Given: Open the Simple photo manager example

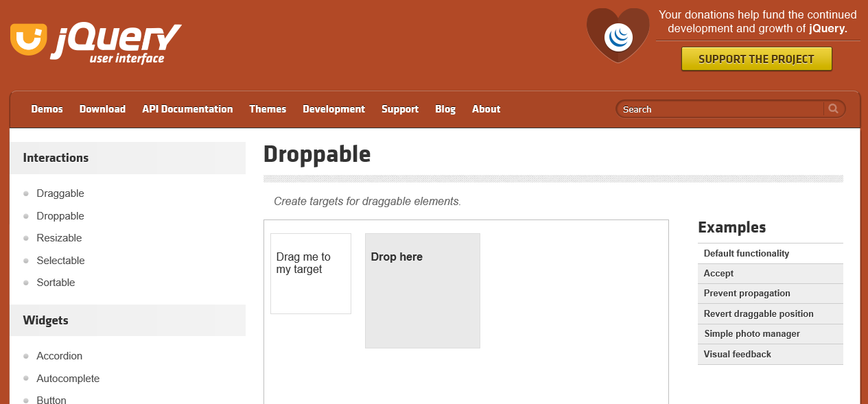Looking at the screenshot, I should pos(752,334).
